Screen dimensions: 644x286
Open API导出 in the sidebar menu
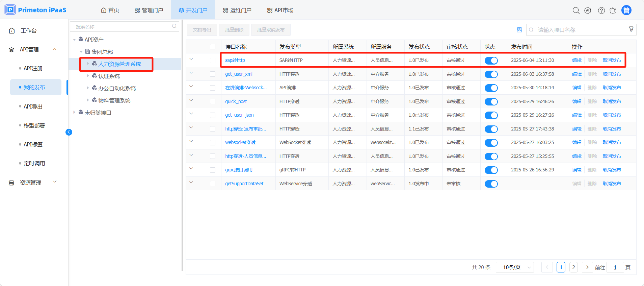pos(33,106)
